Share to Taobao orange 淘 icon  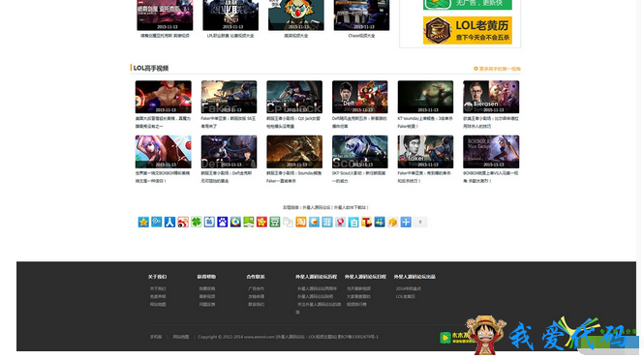tap(301, 223)
